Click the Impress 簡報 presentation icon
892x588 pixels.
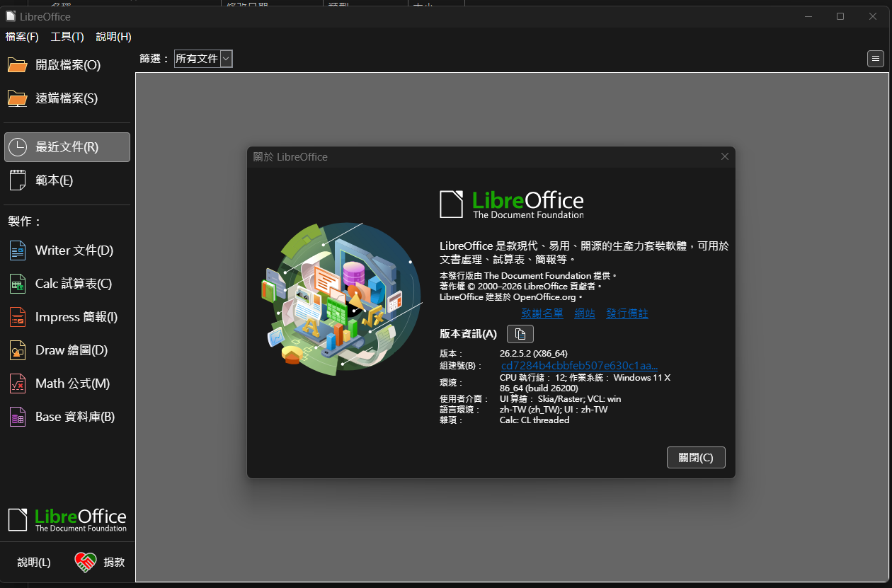pyautogui.click(x=18, y=317)
